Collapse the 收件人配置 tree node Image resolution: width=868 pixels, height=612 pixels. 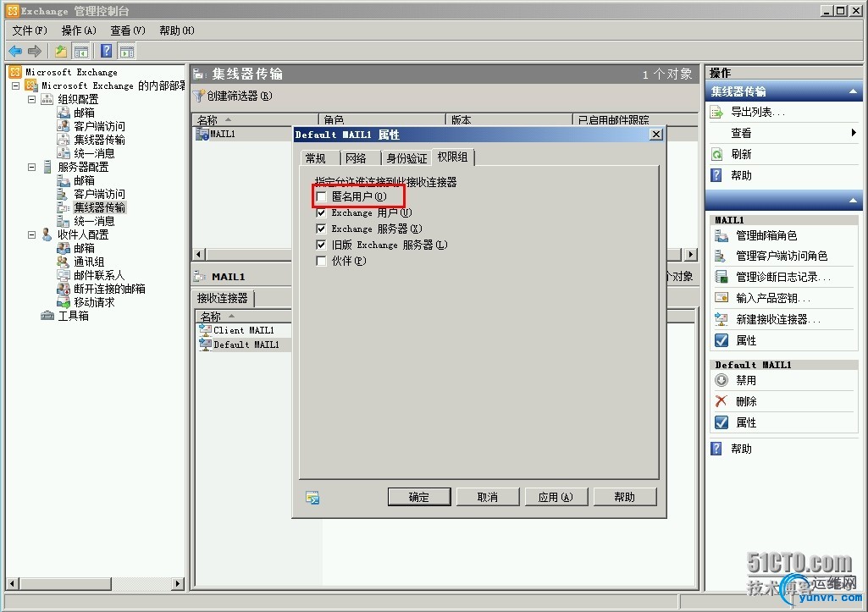(31, 234)
